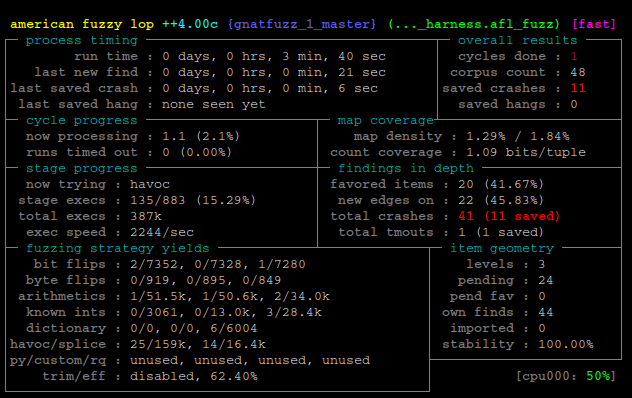The image size is (632, 398).
Task: Click the harness.afl_fuzz target name
Action: [474, 24]
